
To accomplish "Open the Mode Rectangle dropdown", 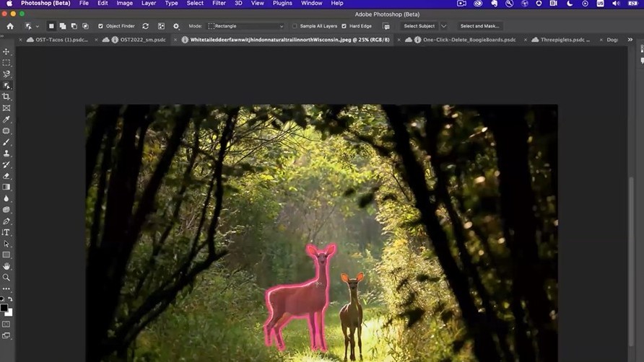I will pos(245,26).
